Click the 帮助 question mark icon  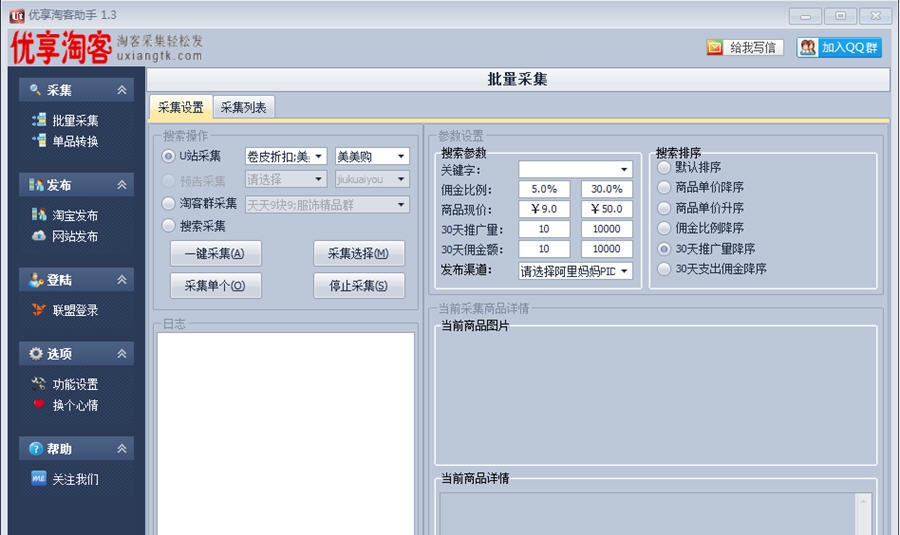click(x=36, y=448)
